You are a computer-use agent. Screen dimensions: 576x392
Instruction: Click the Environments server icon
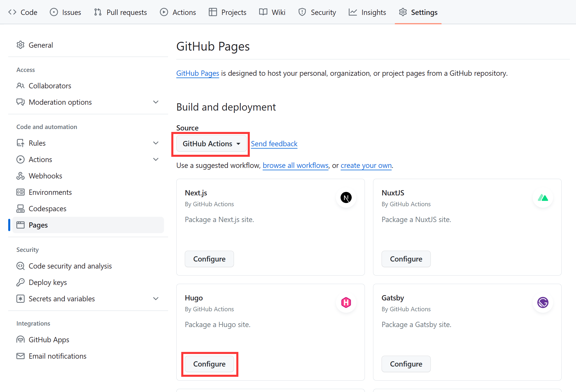pyautogui.click(x=20, y=192)
